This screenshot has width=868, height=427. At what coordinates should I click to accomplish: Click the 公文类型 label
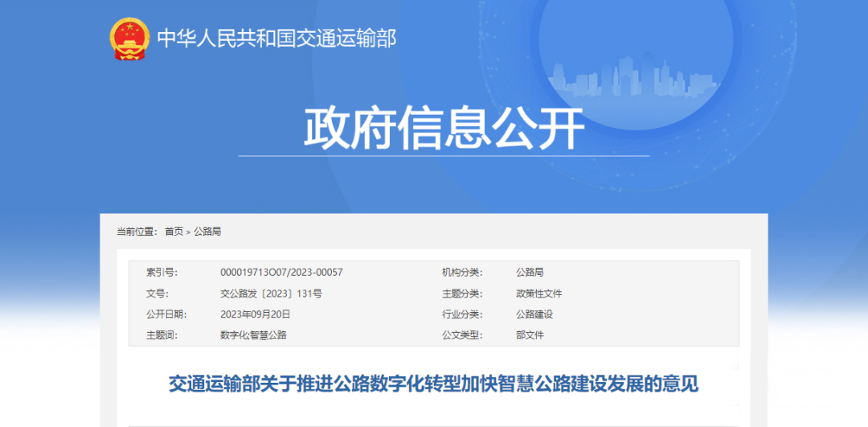coord(462,335)
